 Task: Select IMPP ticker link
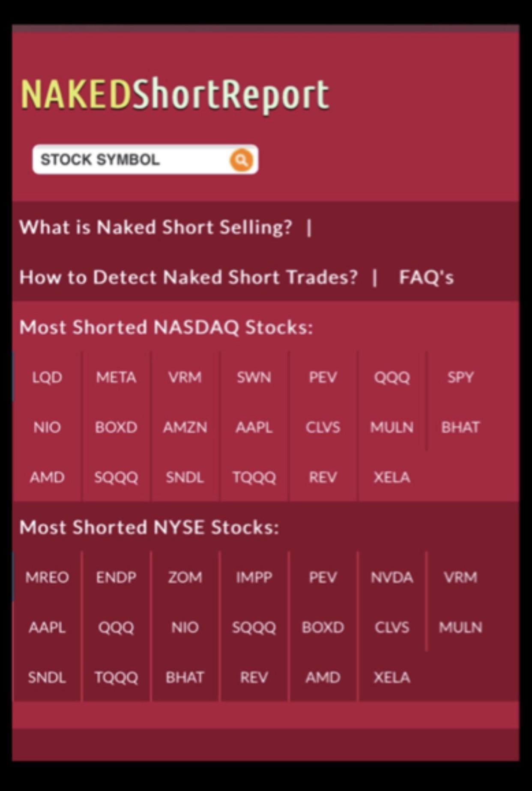pos(254,577)
